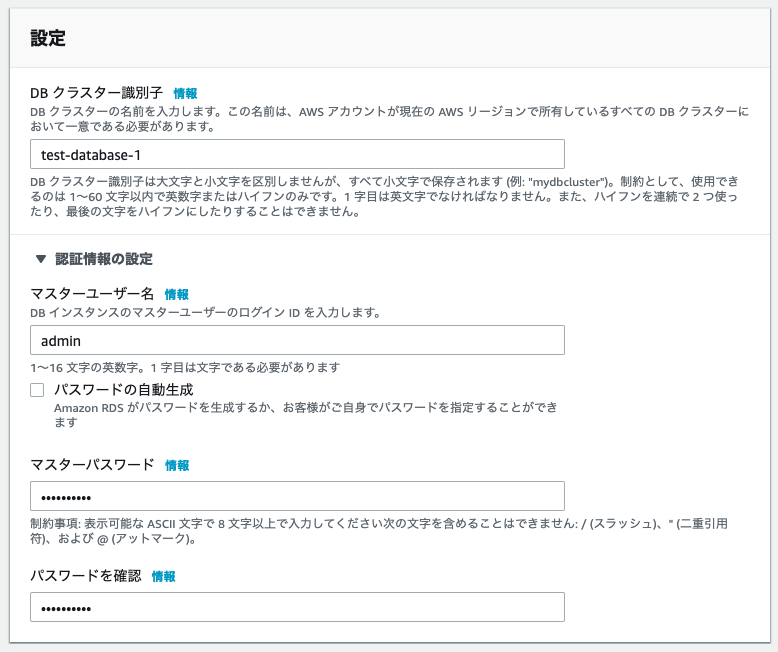Select the マスターパスワード input field

(x=297, y=496)
